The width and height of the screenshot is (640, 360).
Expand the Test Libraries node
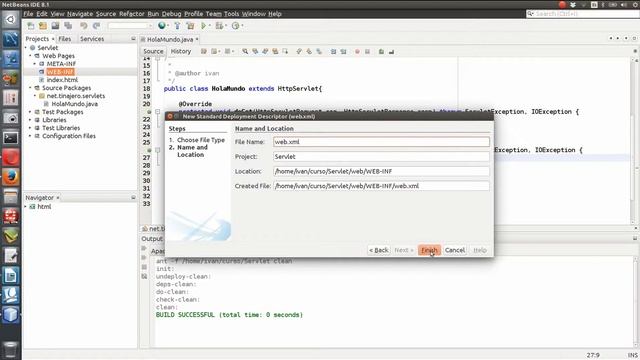[x=31, y=128]
